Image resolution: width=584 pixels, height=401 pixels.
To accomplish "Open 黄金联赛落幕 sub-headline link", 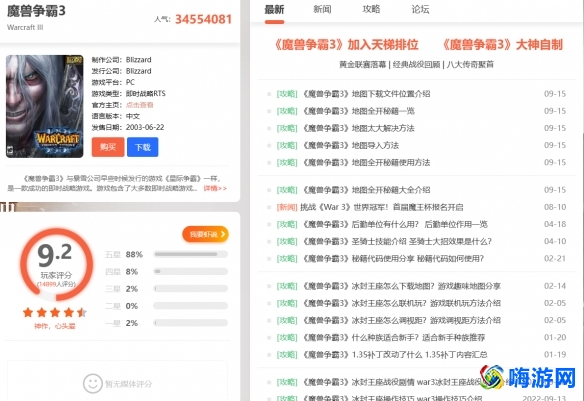I will (362, 65).
